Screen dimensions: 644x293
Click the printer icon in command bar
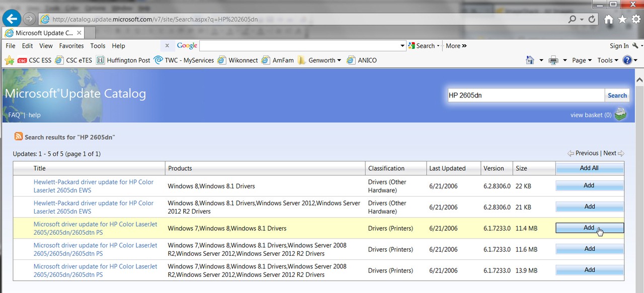553,60
